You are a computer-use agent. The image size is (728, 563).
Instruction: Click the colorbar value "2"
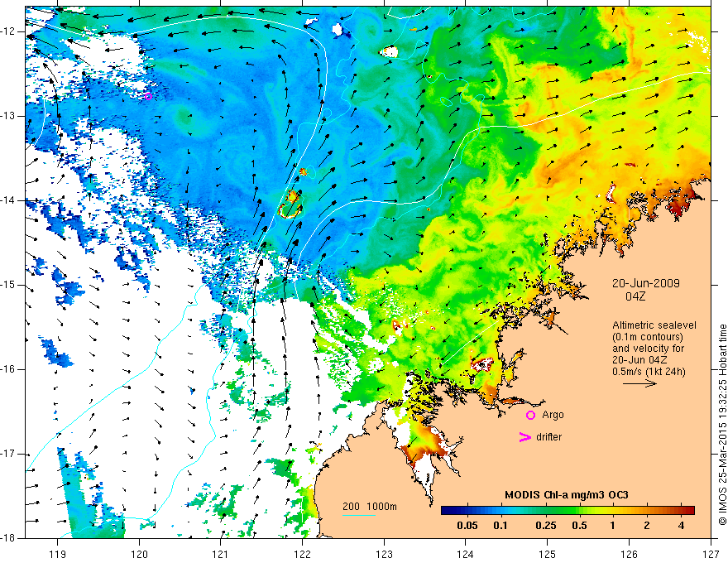(x=647, y=526)
